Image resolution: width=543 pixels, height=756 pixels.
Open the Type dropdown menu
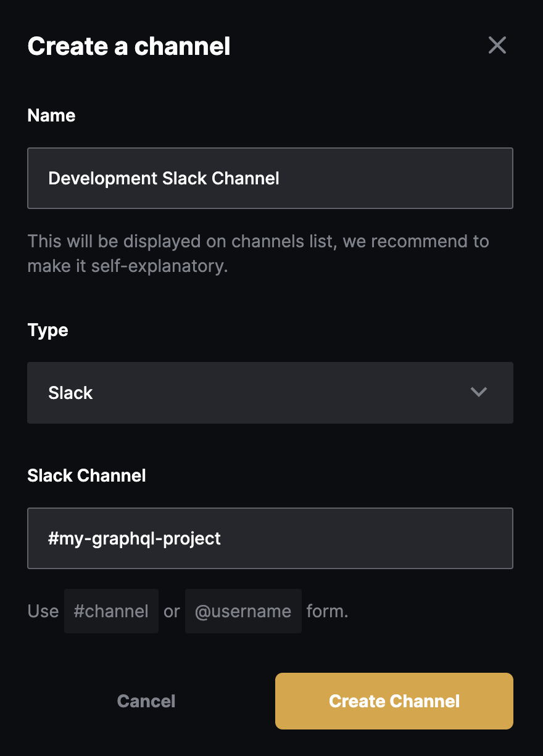tap(270, 393)
